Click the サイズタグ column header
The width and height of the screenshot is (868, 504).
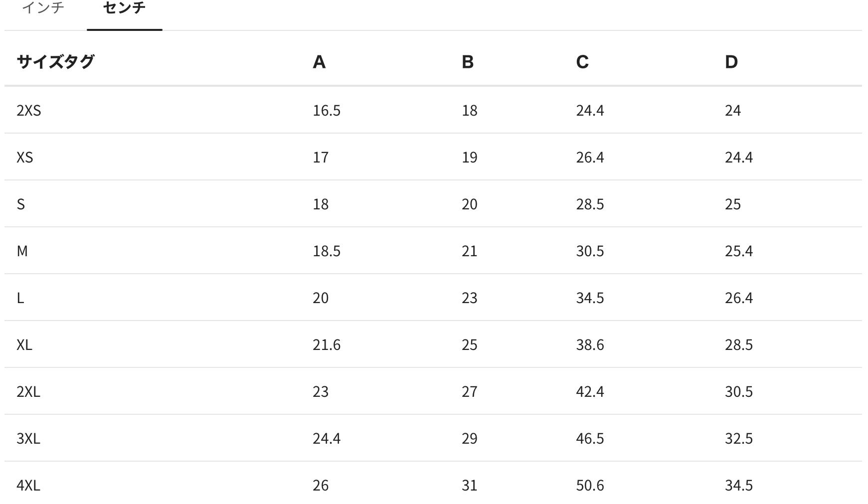(55, 62)
